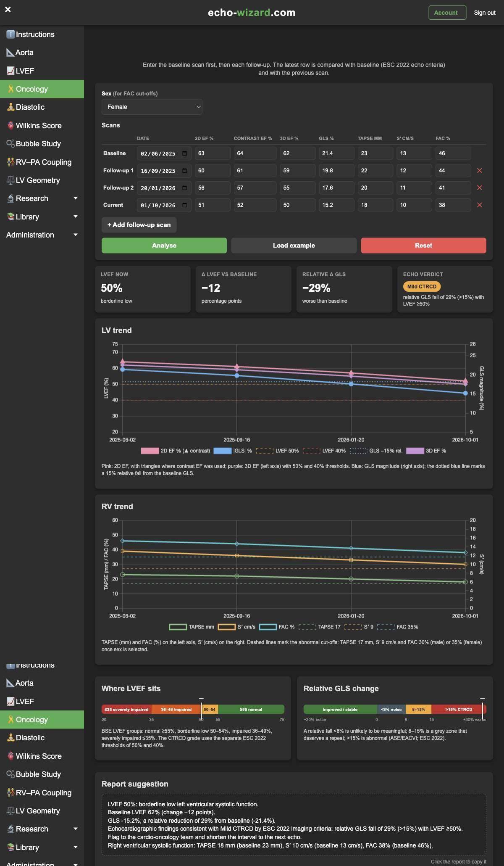Click the FAC 35% dashed legend swatch
Image resolution: width=504 pixels, height=866 pixels.
(386, 627)
